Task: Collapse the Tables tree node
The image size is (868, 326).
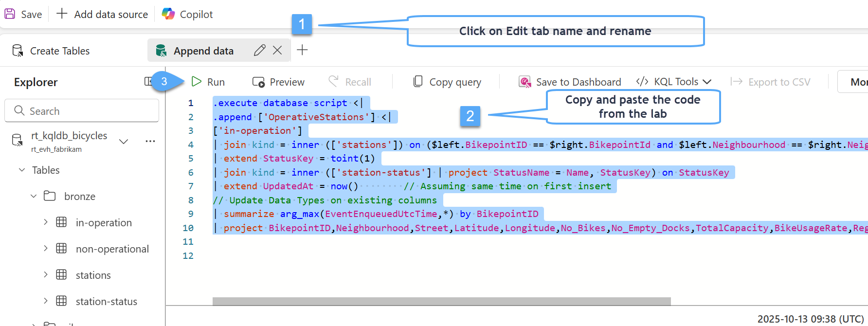Action: pos(22,170)
